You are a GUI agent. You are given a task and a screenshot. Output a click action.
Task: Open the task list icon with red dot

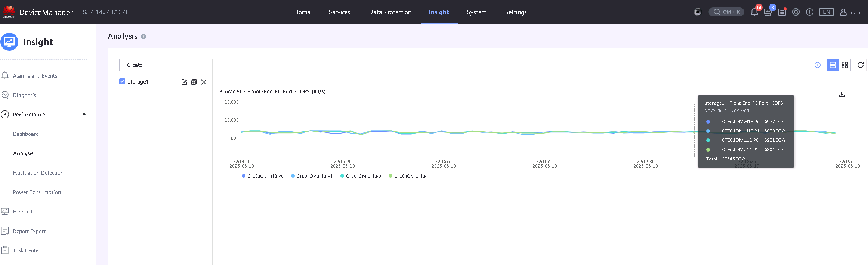pos(782,12)
